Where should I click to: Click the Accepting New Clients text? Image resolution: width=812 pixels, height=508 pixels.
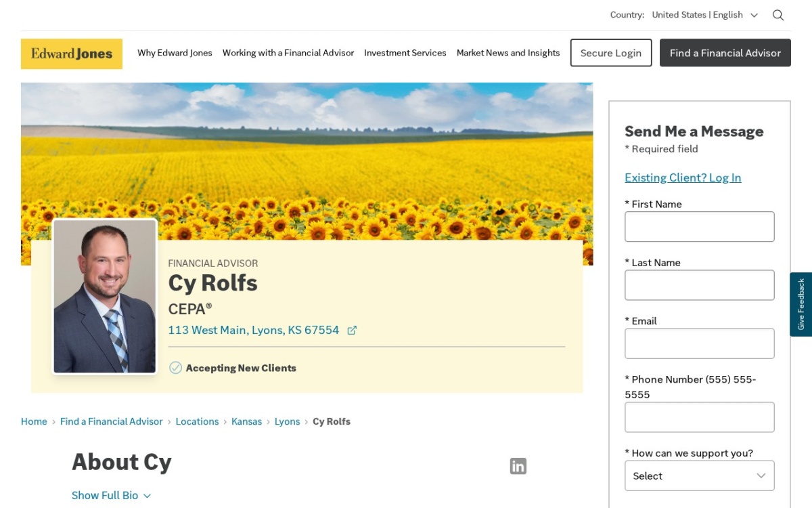tap(241, 368)
